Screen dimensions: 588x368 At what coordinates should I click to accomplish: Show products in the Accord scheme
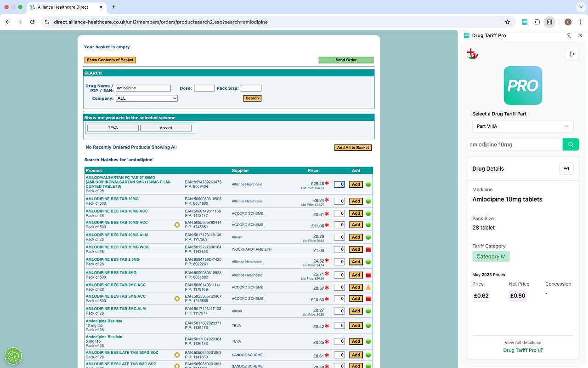166,128
